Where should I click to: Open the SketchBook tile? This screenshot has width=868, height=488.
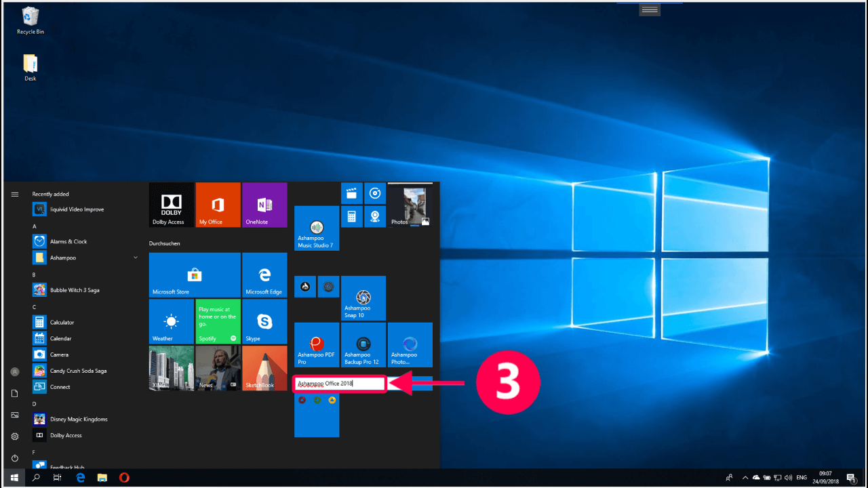[x=264, y=368]
